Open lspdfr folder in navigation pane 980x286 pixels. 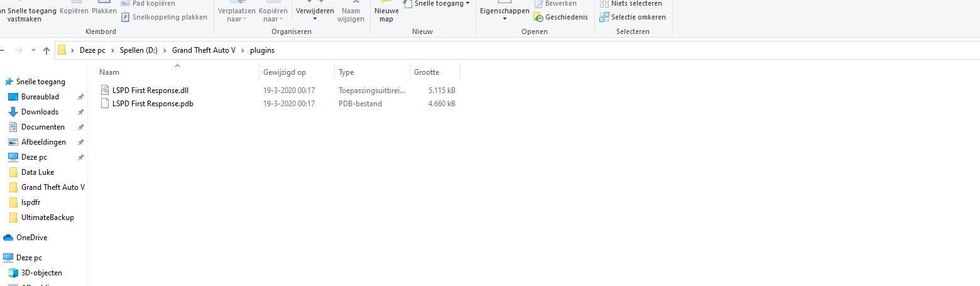31,202
